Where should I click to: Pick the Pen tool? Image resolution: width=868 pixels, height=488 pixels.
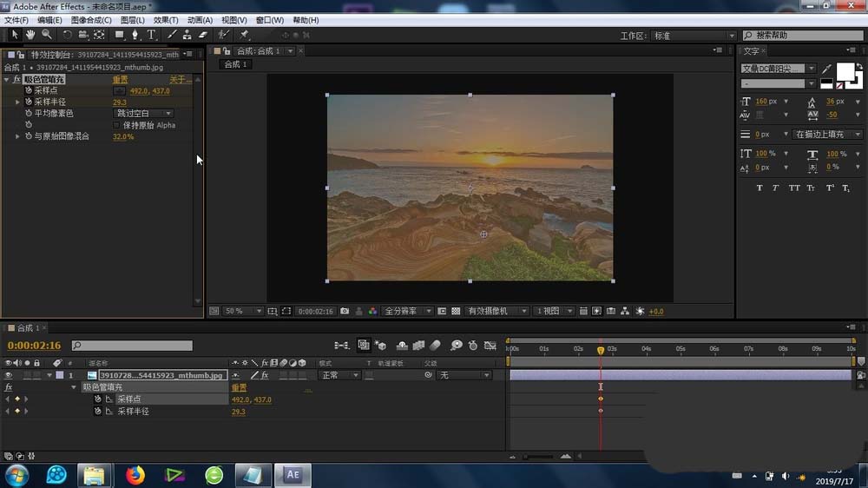(x=135, y=35)
